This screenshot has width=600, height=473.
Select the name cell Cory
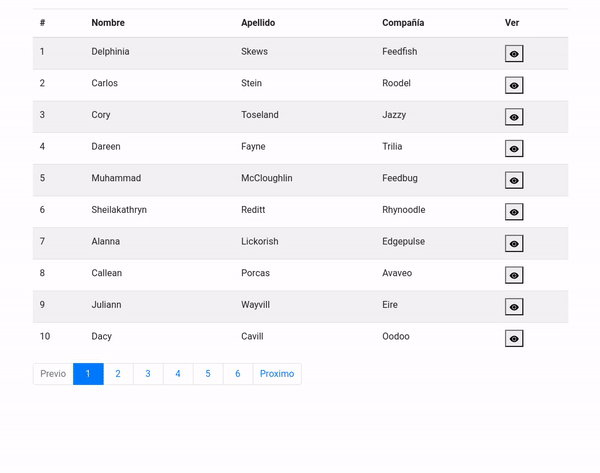coord(101,115)
